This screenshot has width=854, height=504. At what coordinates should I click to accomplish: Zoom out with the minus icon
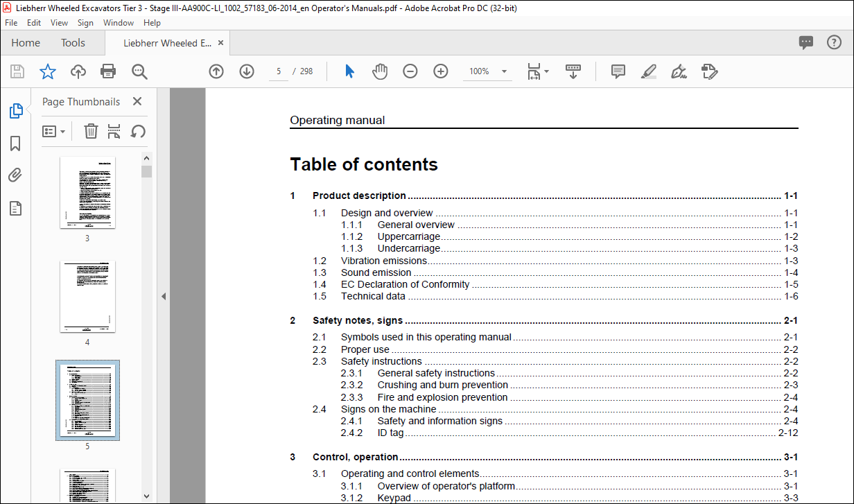(410, 71)
